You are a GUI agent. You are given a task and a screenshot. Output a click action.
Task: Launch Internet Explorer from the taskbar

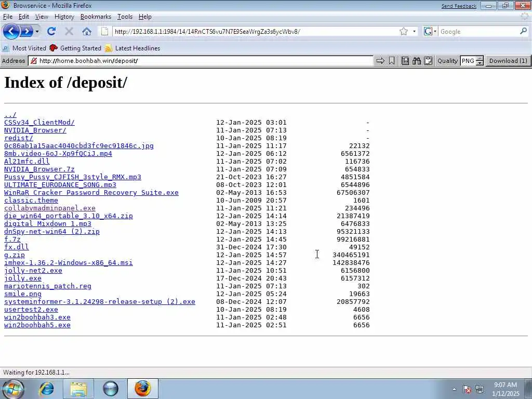[x=46, y=389]
